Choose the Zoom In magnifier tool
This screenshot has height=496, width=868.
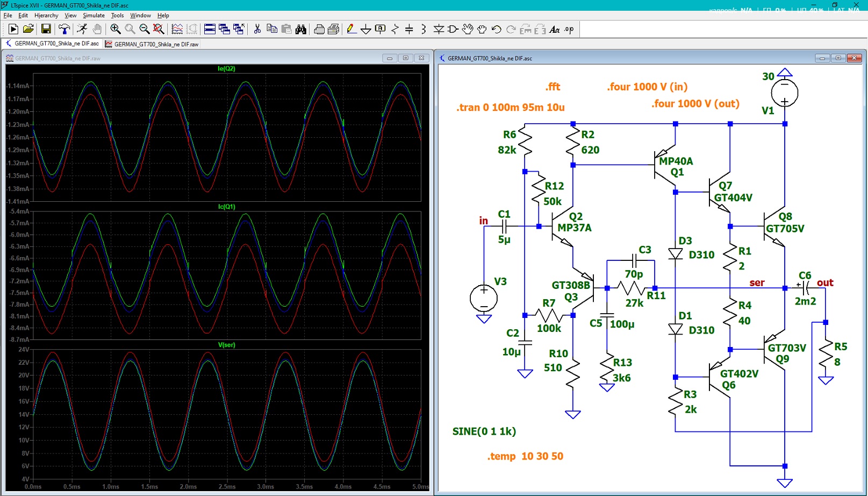115,29
